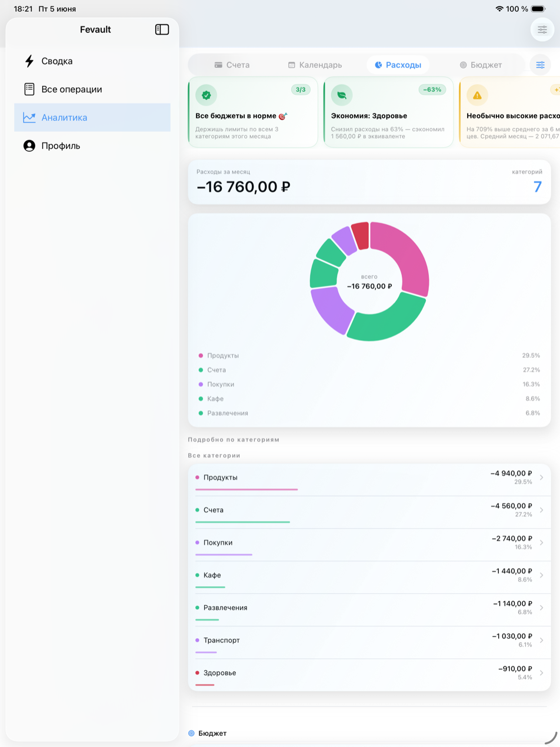Click the Fevault title
Viewport: 560px width, 747px height.
(x=95, y=29)
